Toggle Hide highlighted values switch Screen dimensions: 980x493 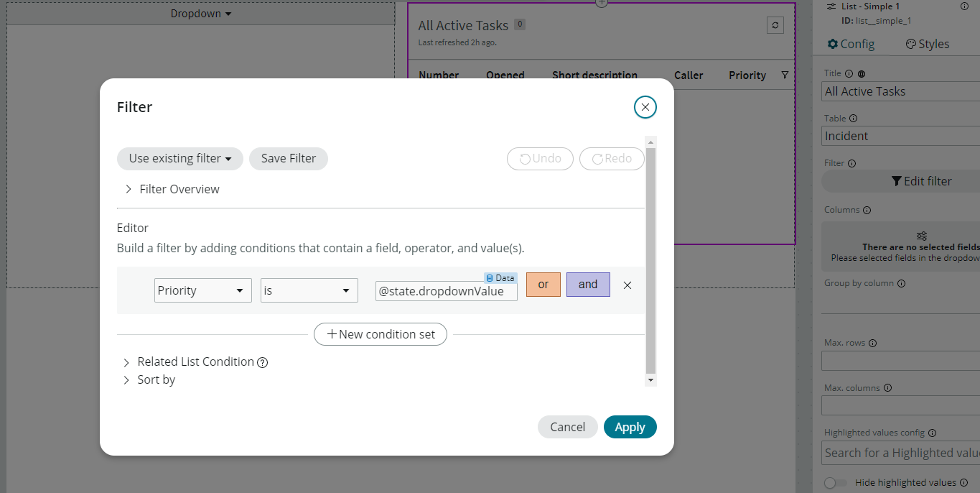click(835, 483)
